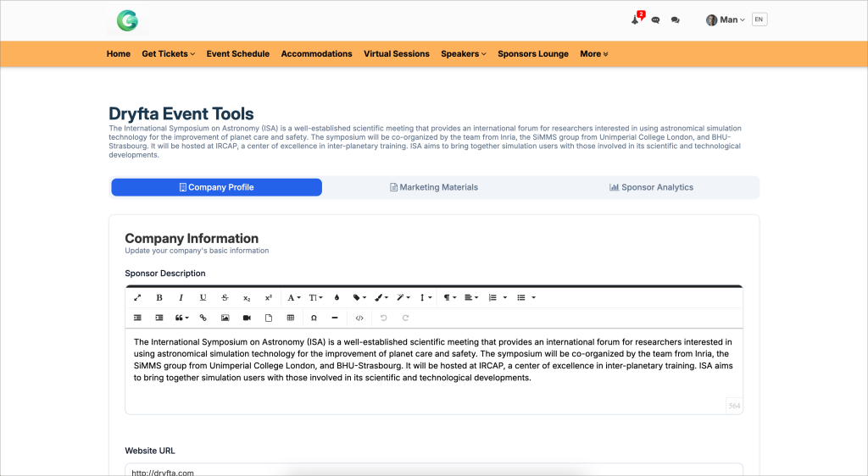
Task: Open the paragraph style magic wand dropdown
Action: click(403, 297)
